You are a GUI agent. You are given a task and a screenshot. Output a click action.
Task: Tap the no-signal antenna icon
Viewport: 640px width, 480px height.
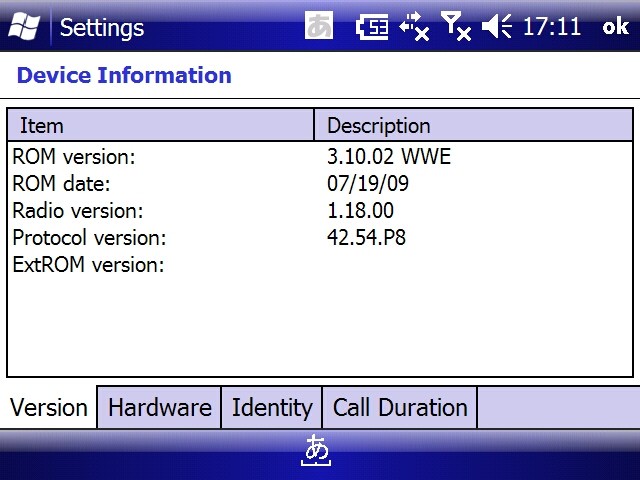pyautogui.click(x=456, y=27)
